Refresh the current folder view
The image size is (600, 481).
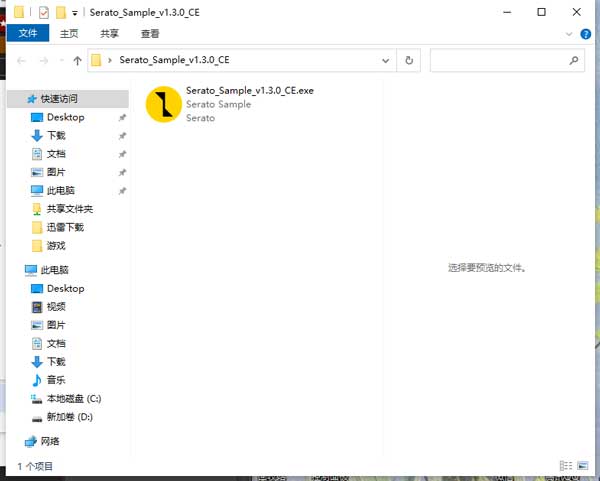coord(409,60)
